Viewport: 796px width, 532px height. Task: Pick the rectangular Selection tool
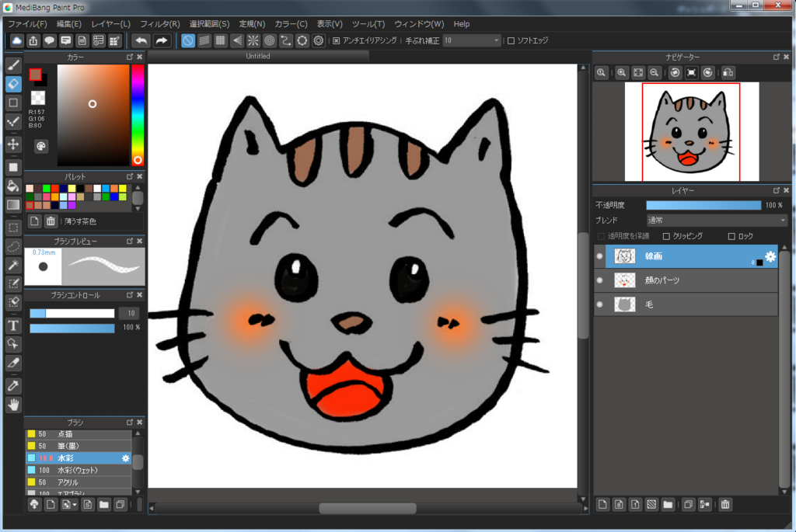[14, 228]
